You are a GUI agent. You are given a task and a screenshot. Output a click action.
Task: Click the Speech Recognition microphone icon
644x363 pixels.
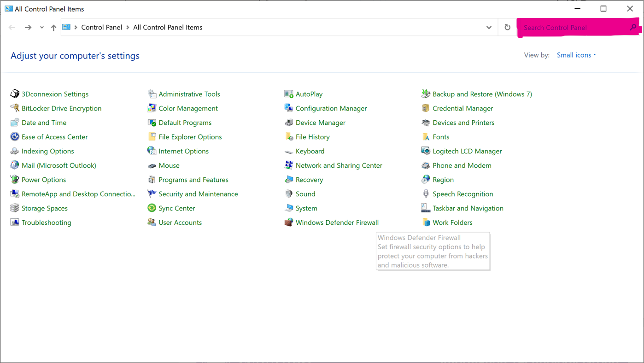[426, 194]
